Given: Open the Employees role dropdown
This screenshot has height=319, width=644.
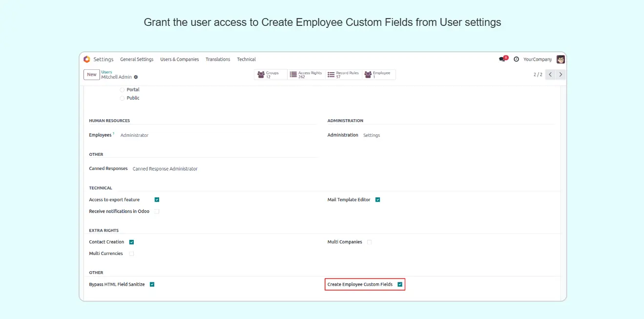Looking at the screenshot, I should click(x=134, y=135).
